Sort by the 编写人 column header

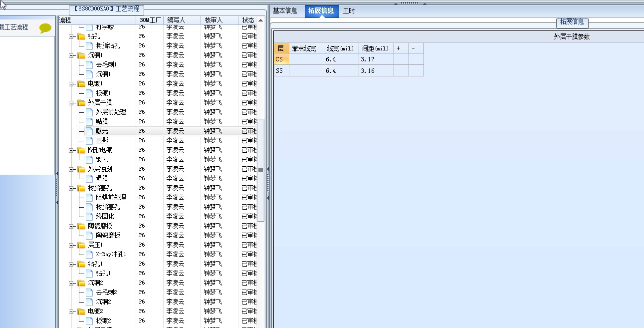coord(183,20)
